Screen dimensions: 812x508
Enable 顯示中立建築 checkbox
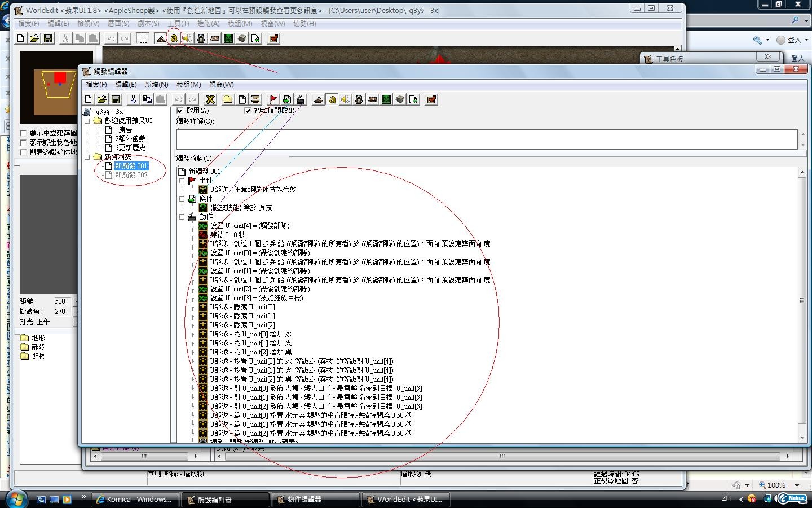pos(24,133)
